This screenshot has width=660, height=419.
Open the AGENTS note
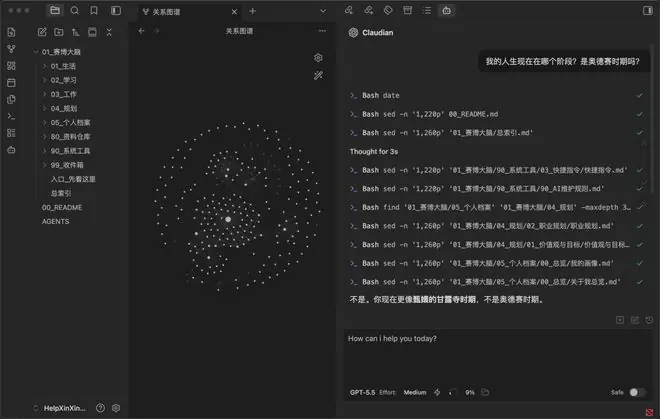pos(55,222)
